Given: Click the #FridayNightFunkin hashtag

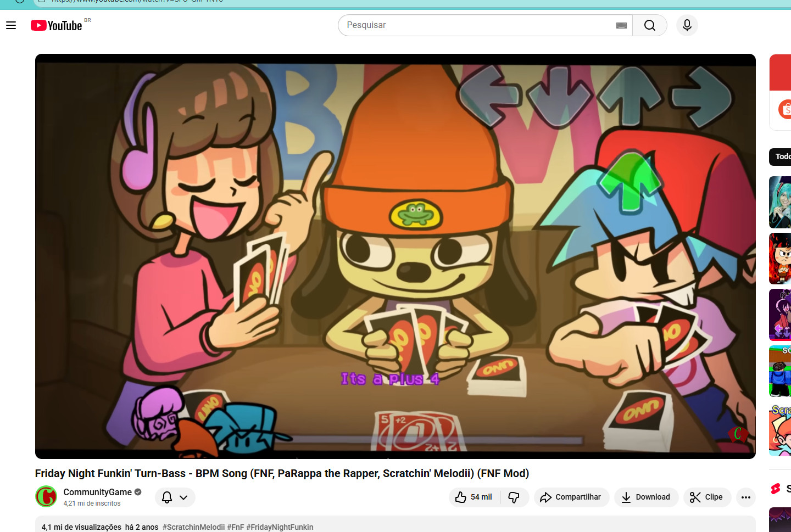Looking at the screenshot, I should (280, 527).
